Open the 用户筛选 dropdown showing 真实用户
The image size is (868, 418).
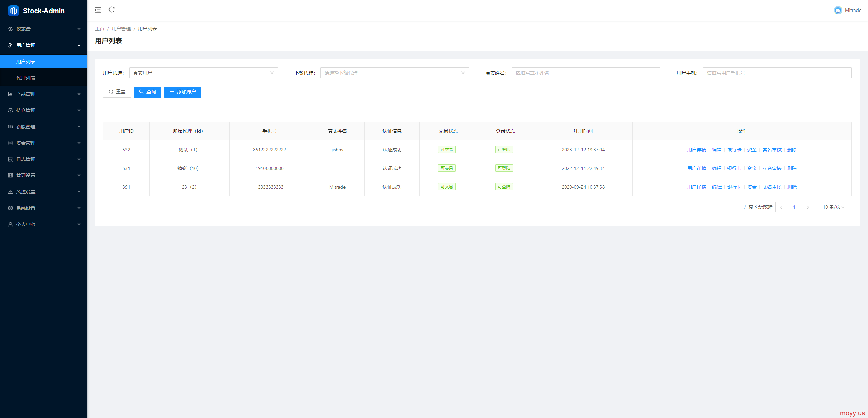click(x=203, y=73)
